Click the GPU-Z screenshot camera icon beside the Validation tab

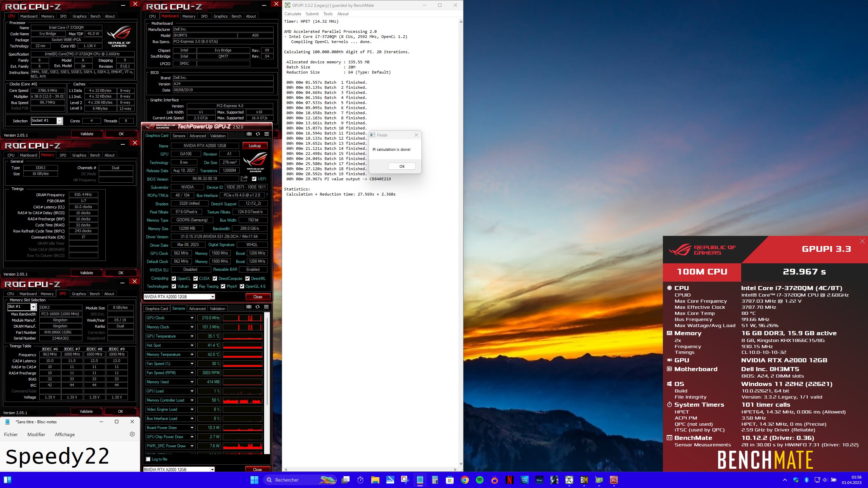(249, 134)
